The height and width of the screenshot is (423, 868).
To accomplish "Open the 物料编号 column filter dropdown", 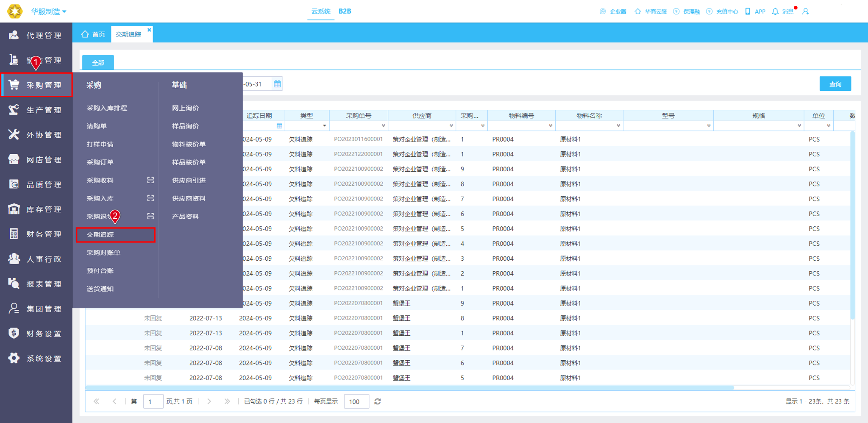I will point(551,126).
